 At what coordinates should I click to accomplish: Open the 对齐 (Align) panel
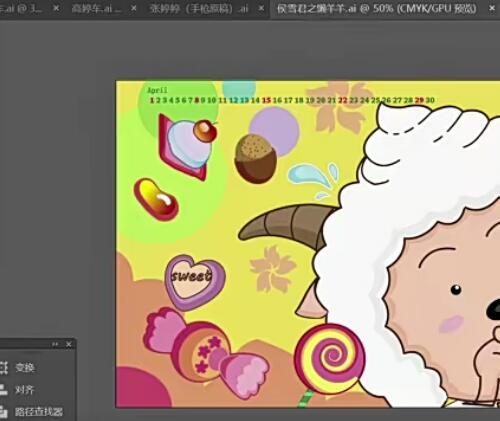tap(25, 389)
